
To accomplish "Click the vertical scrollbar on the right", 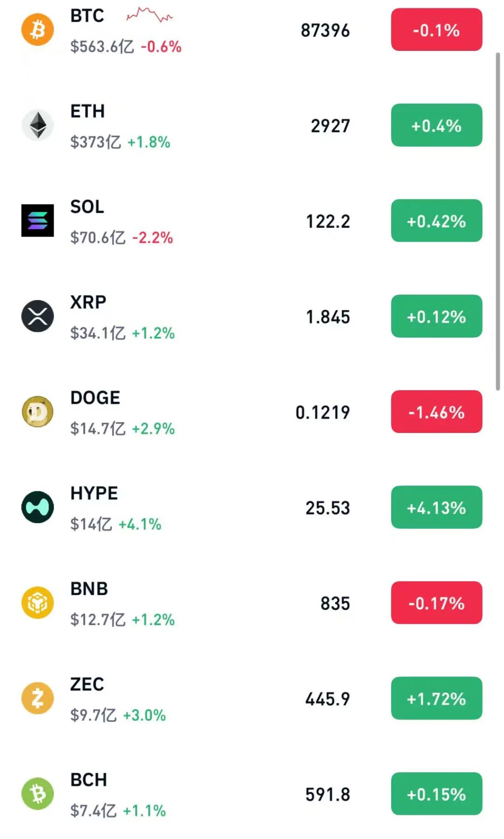I will click(x=498, y=221).
